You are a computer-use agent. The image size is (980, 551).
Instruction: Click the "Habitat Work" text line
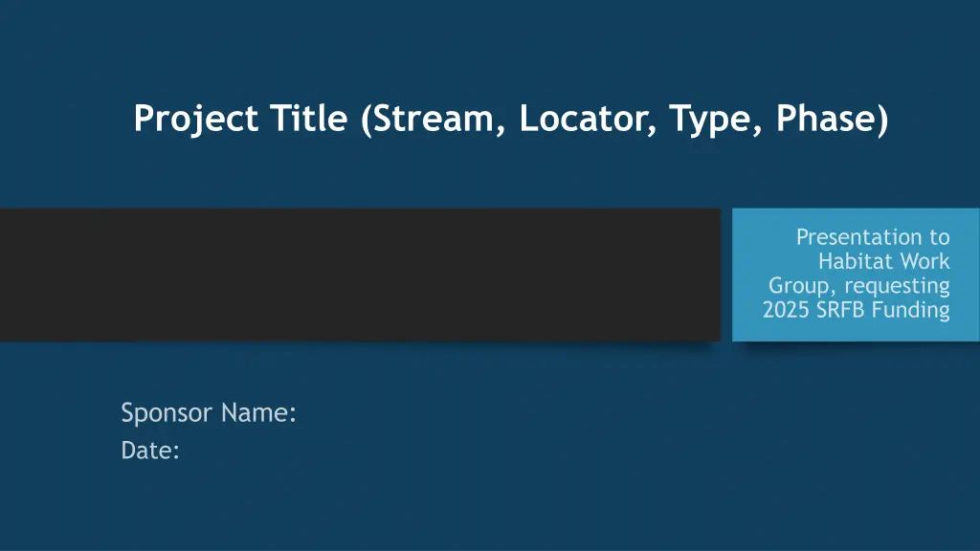coord(883,261)
